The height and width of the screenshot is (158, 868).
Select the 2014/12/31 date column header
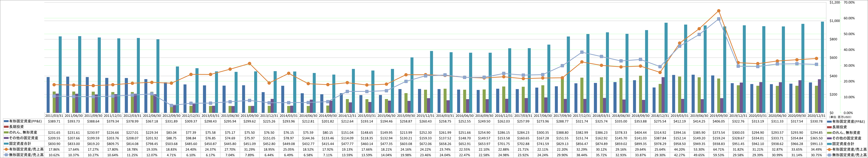coord(347,115)
